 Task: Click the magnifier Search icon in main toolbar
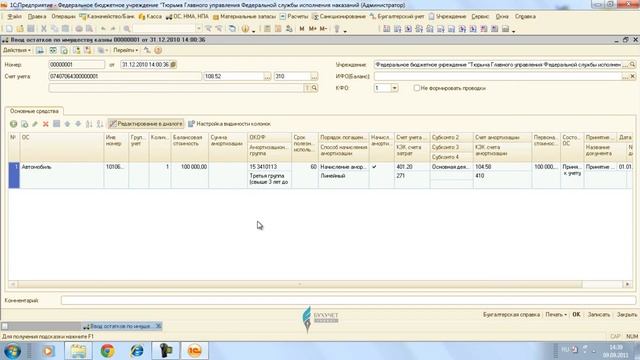[127, 29]
